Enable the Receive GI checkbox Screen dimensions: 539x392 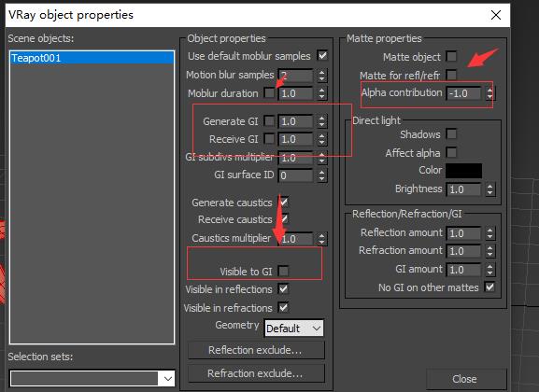269,139
